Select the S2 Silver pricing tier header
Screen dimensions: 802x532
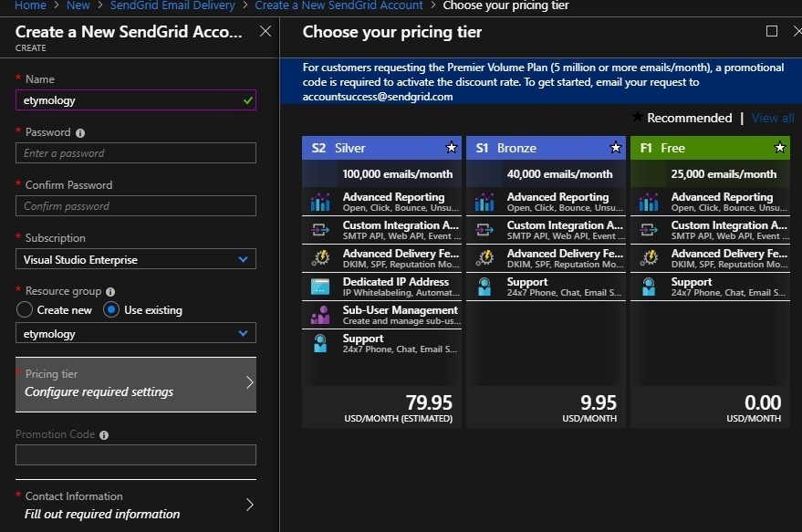(x=381, y=148)
